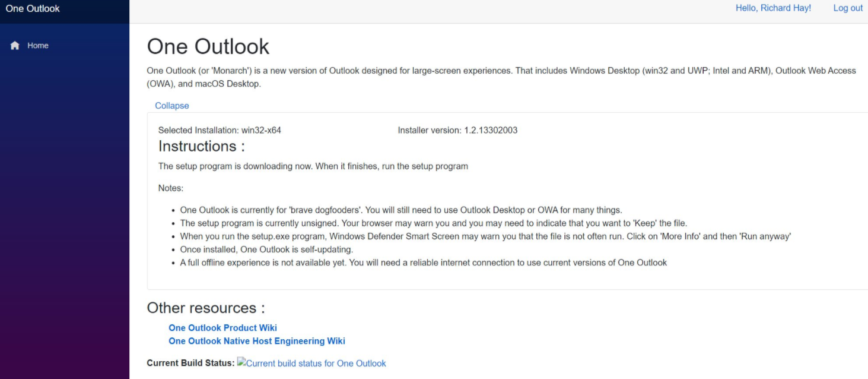Open the Hello, Richard Hay! profile link
Viewport: 868px width, 379px height.
tap(773, 8)
